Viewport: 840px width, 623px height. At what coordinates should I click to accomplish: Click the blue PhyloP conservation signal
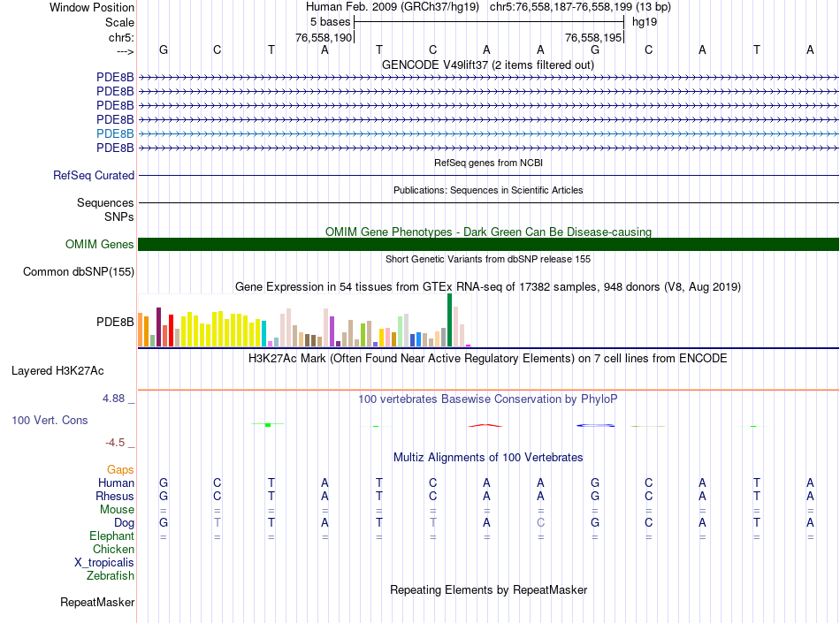pos(595,426)
